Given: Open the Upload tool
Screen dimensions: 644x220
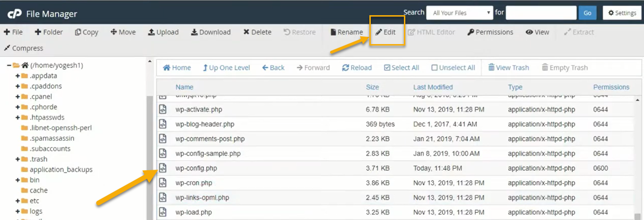Looking at the screenshot, I should (163, 32).
